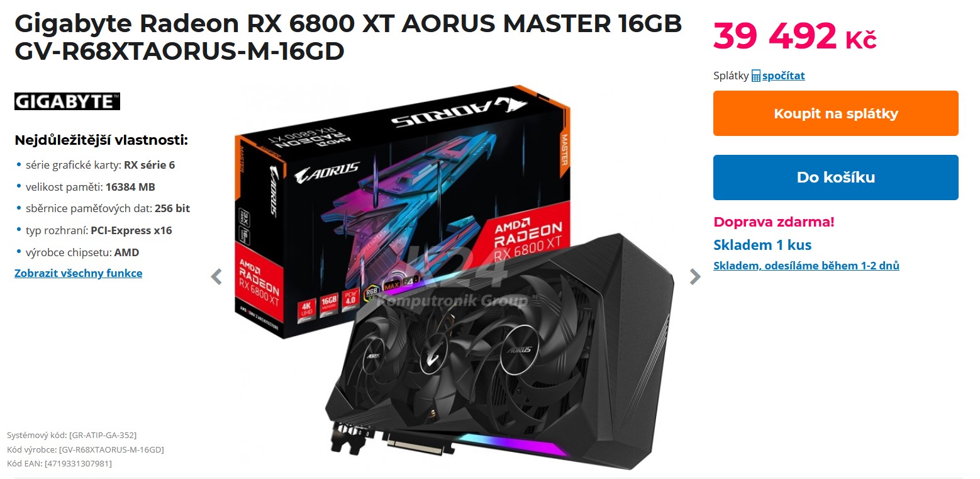Expand Zobrazit všechny funkce link
The height and width of the screenshot is (479, 980).
click(79, 273)
